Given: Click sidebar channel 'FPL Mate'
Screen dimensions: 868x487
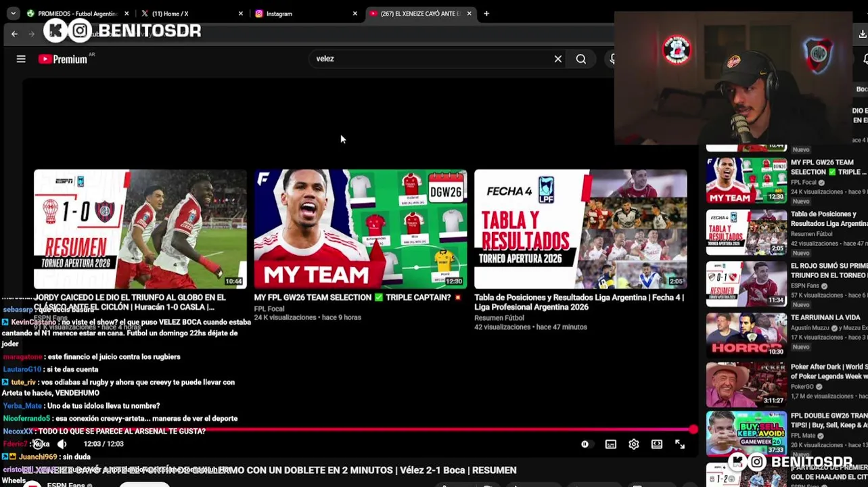Looking at the screenshot, I should pyautogui.click(x=803, y=436).
